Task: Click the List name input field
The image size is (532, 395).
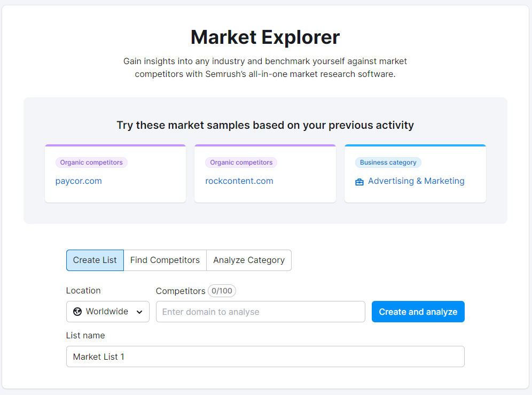Action: tap(265, 357)
